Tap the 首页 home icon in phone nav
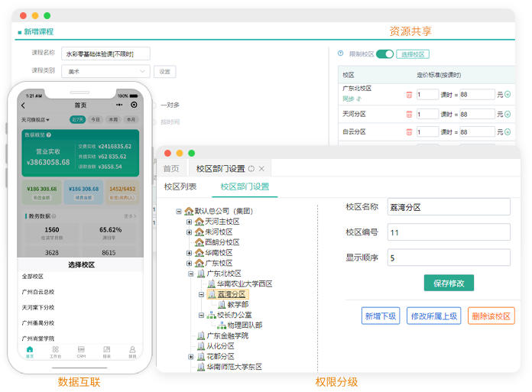The image size is (532, 392). point(30,352)
